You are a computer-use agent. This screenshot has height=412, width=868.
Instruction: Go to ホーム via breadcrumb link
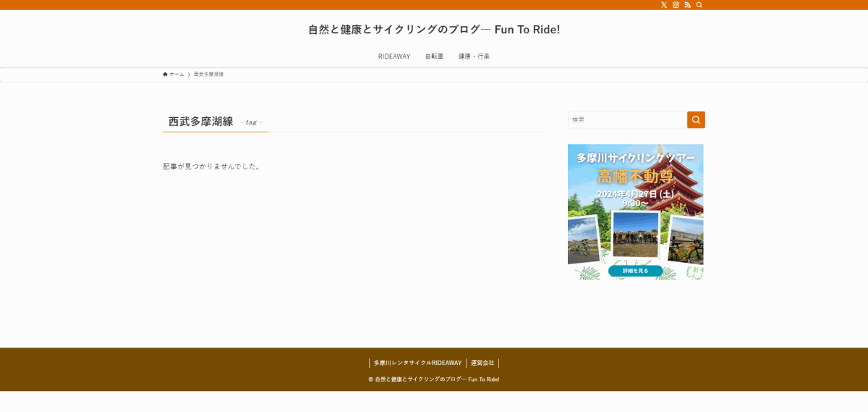pos(176,75)
